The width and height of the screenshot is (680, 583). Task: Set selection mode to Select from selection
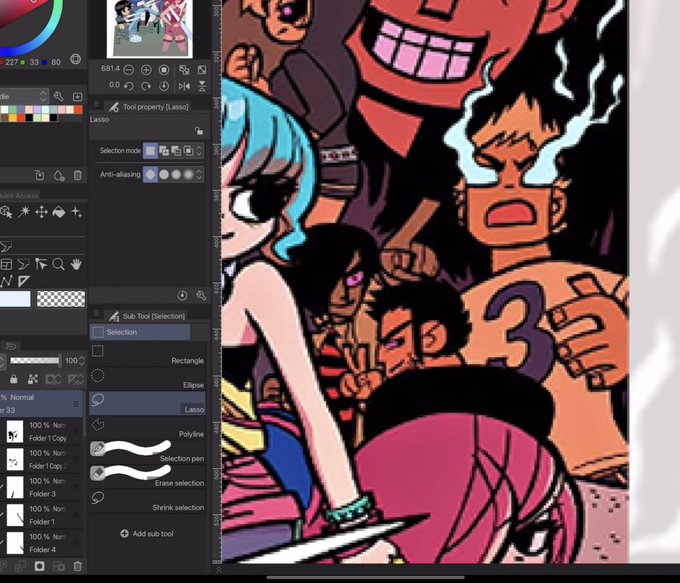coord(188,151)
